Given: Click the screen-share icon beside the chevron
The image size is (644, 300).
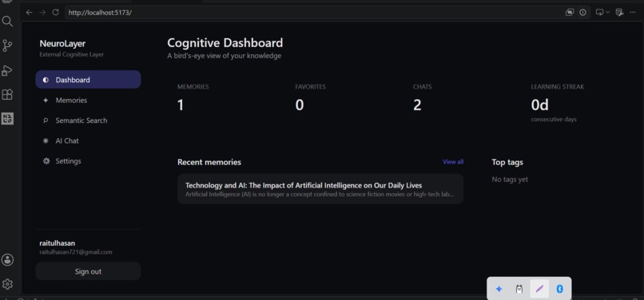Looking at the screenshot, I should pos(599,12).
